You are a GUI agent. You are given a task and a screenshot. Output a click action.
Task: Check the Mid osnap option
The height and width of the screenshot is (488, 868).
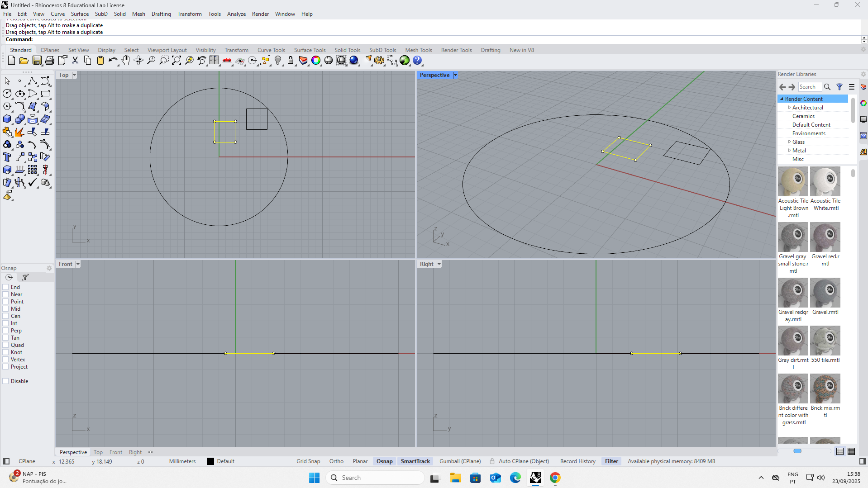(x=6, y=309)
